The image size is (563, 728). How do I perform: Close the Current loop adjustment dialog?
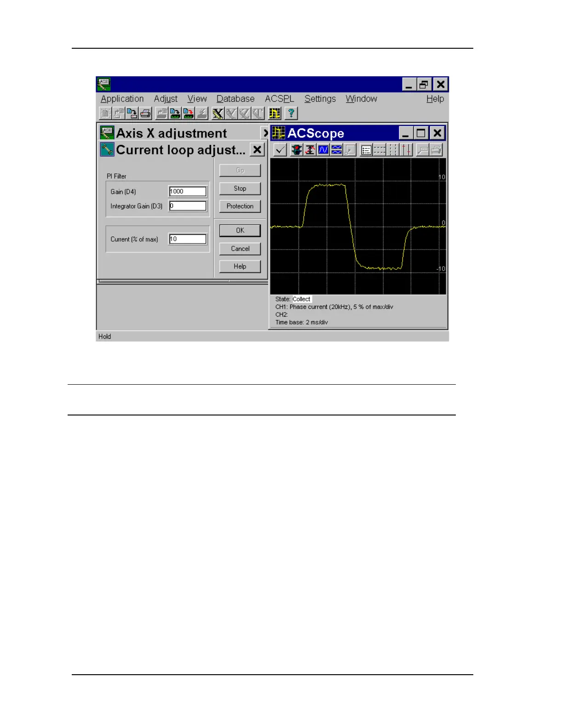pos(257,150)
